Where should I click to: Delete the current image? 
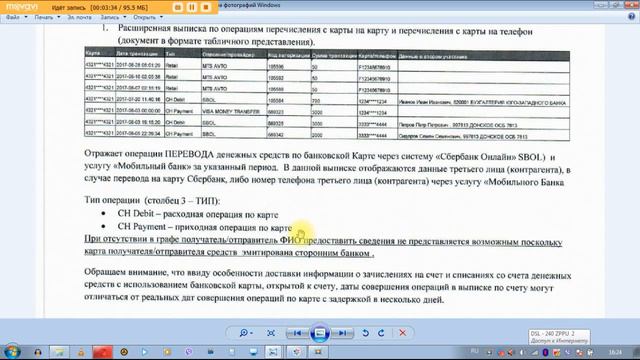(403, 333)
